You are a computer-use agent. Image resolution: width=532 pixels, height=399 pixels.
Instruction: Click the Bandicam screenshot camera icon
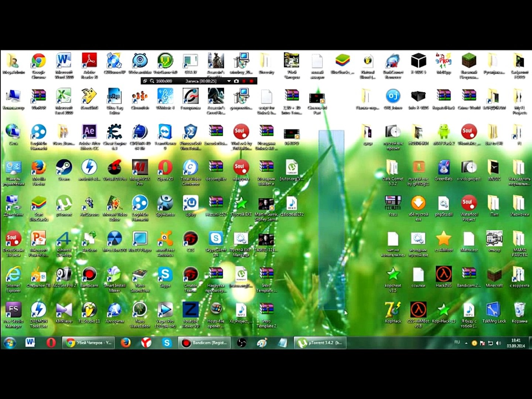point(236,81)
